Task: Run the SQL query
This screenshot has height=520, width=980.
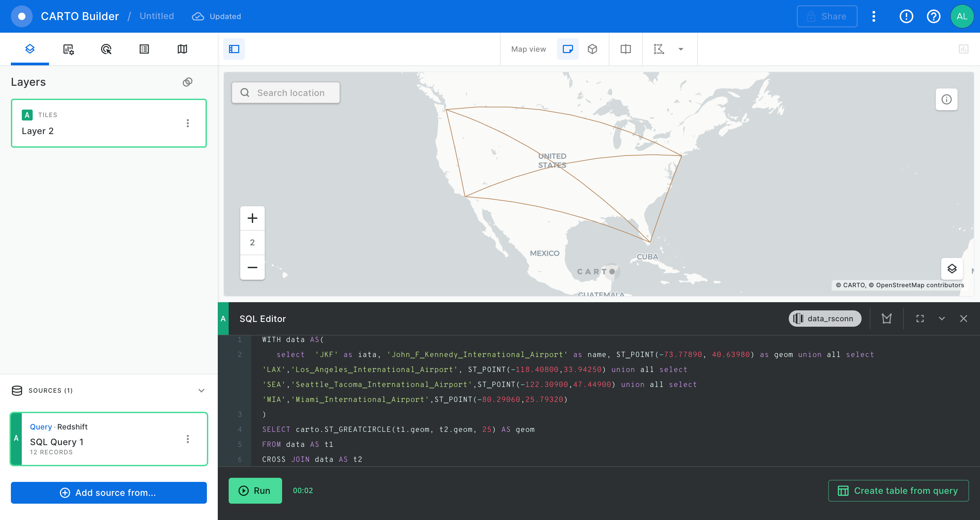Action: (255, 491)
